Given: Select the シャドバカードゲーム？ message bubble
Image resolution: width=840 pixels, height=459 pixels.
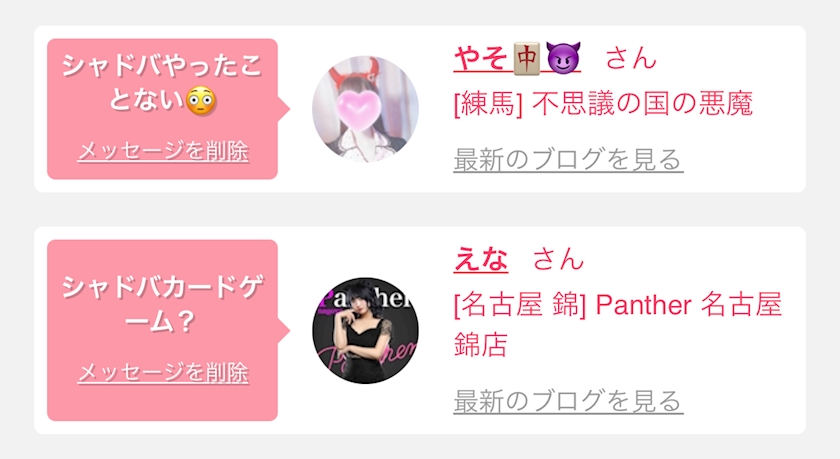Looking at the screenshot, I should tap(162, 330).
